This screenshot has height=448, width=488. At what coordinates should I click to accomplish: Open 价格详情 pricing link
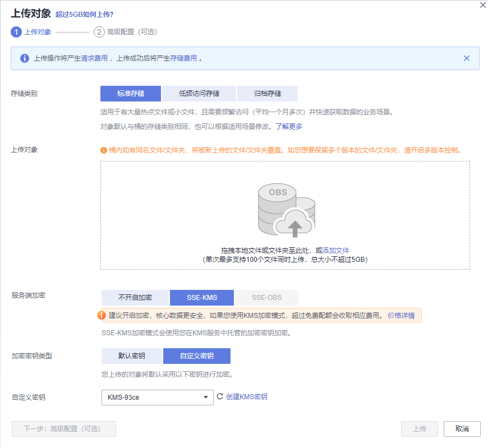tap(401, 316)
